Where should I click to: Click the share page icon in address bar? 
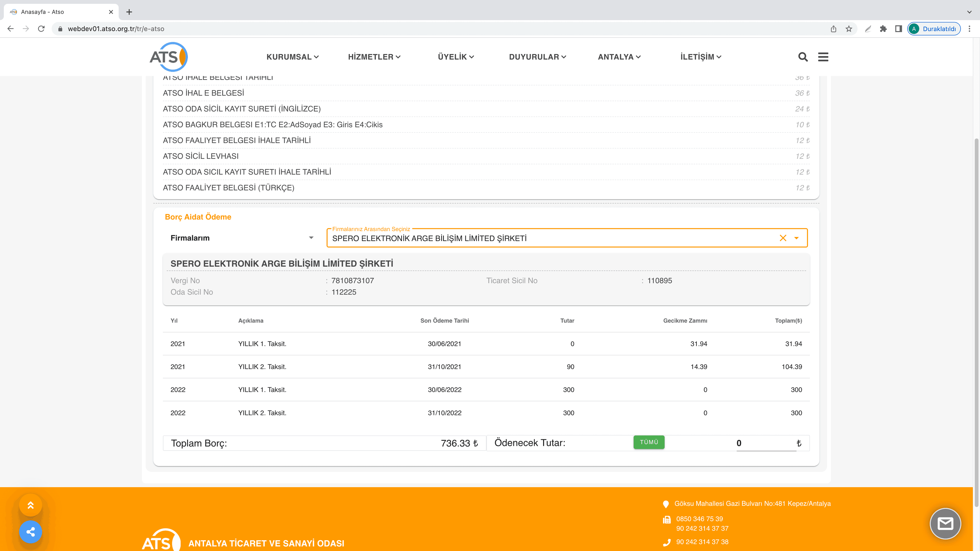click(x=834, y=29)
